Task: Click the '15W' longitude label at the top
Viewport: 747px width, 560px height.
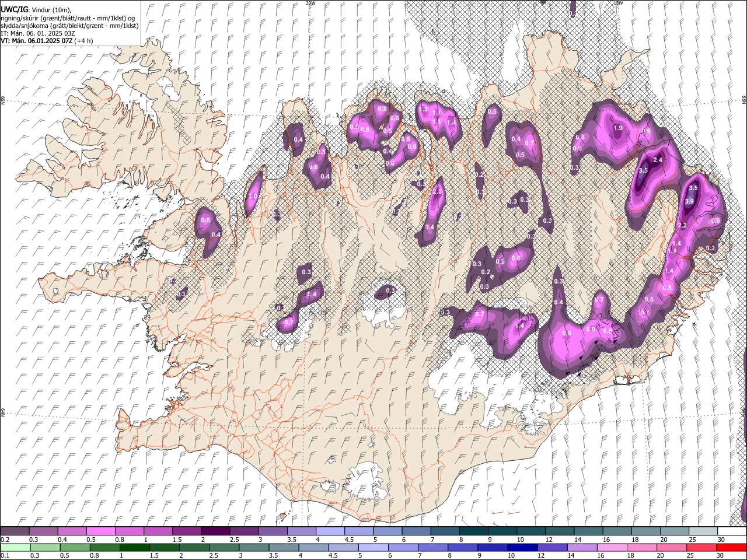Action: (x=618, y=3)
